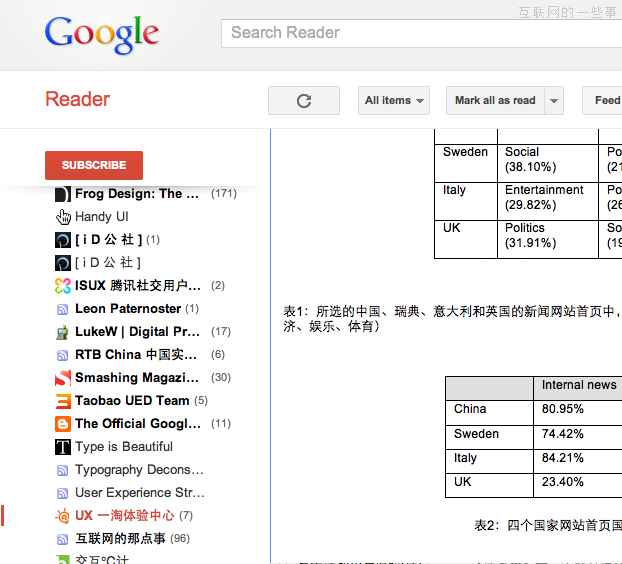Click the Frog Design feed icon
The height and width of the screenshot is (564, 622).
coord(63,194)
